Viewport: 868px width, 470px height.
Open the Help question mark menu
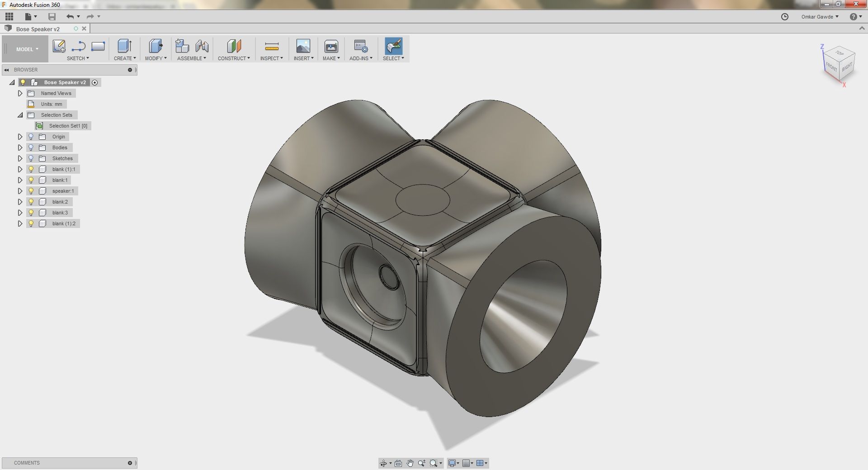(855, 17)
